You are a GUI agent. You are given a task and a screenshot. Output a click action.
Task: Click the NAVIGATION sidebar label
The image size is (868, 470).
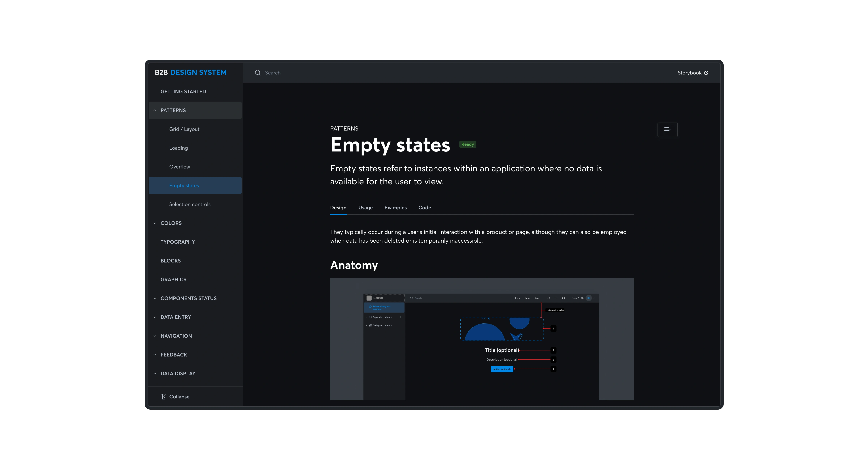click(x=176, y=336)
